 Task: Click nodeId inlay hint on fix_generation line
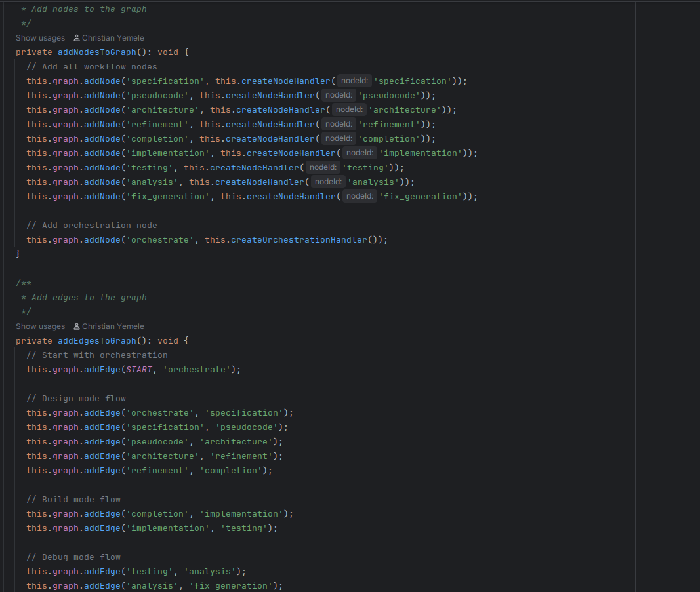(360, 197)
